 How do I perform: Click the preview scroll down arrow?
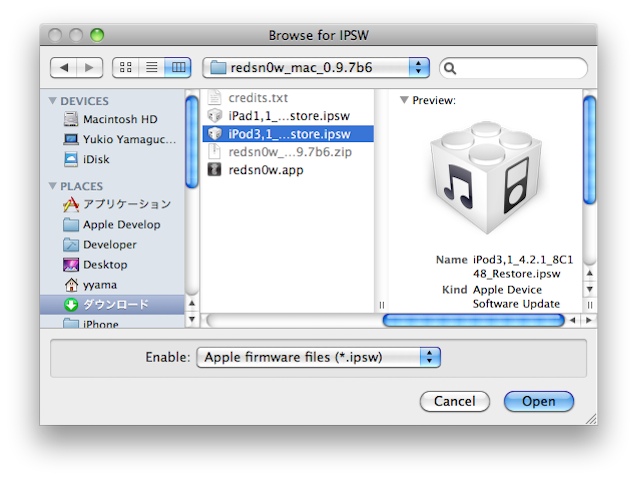click(589, 289)
